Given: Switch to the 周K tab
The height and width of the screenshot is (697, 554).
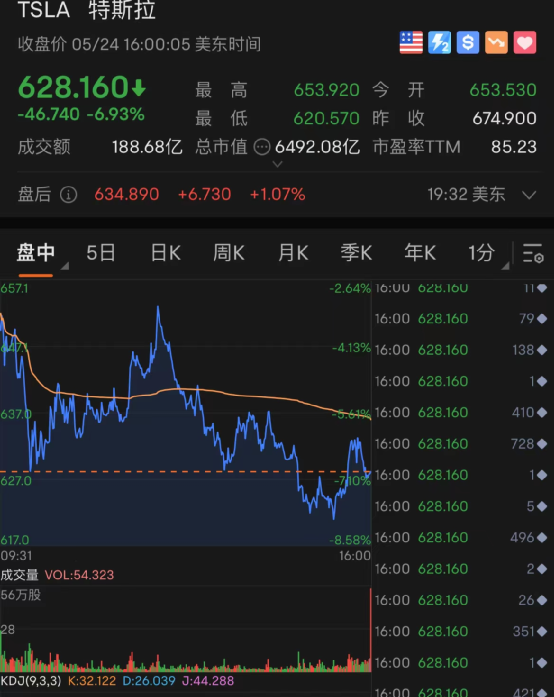Looking at the screenshot, I should 229,253.
